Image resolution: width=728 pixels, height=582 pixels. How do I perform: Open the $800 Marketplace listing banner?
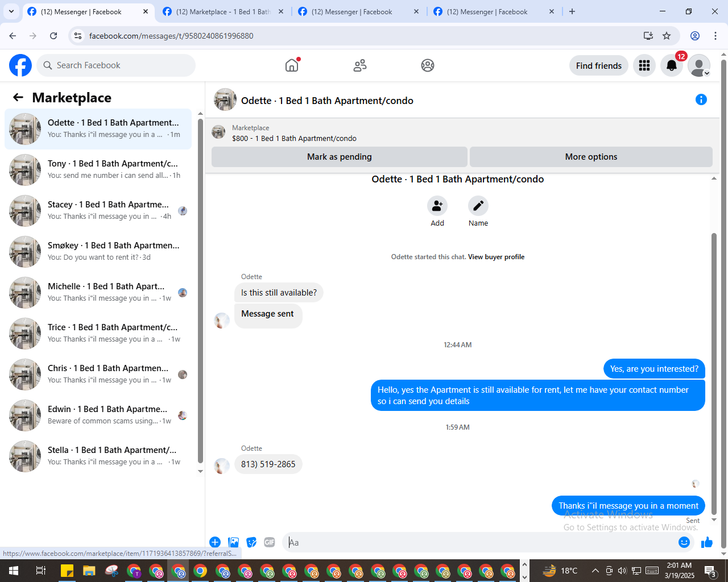click(x=462, y=133)
